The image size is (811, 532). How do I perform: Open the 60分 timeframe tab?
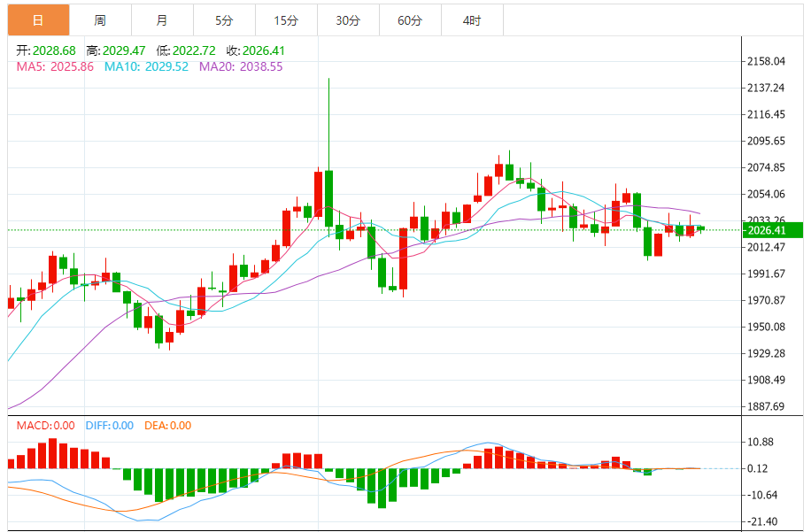pos(411,20)
